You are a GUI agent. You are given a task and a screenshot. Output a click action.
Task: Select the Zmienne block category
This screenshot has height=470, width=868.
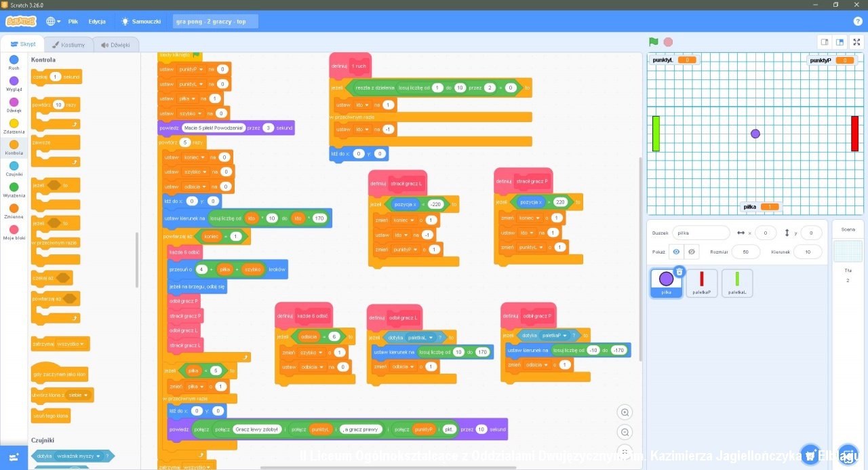(14, 209)
